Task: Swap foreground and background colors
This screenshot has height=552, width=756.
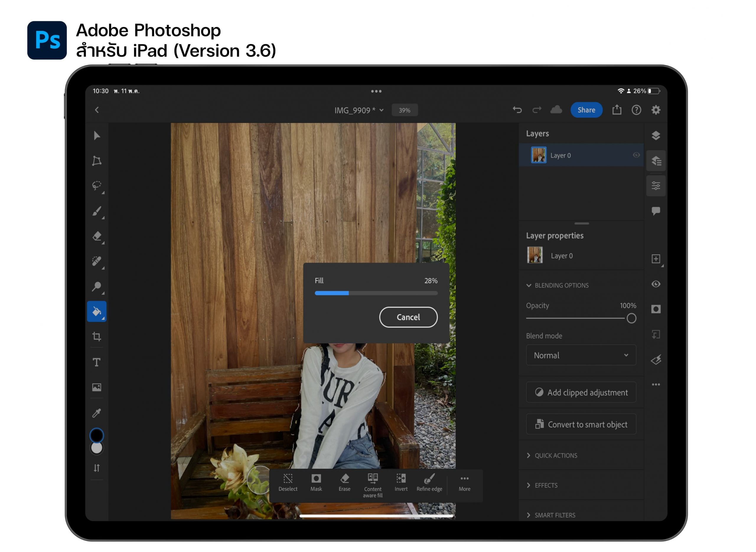Action: 97,468
